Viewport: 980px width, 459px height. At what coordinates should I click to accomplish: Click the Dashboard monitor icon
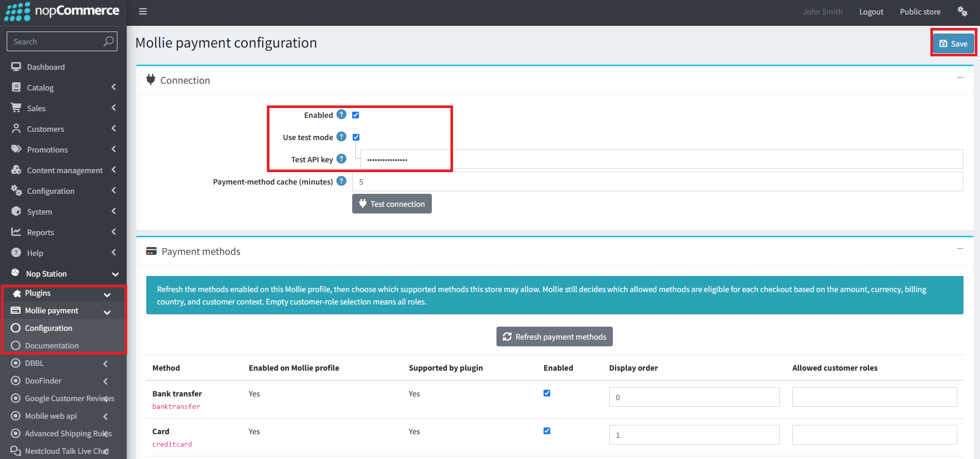[x=17, y=67]
